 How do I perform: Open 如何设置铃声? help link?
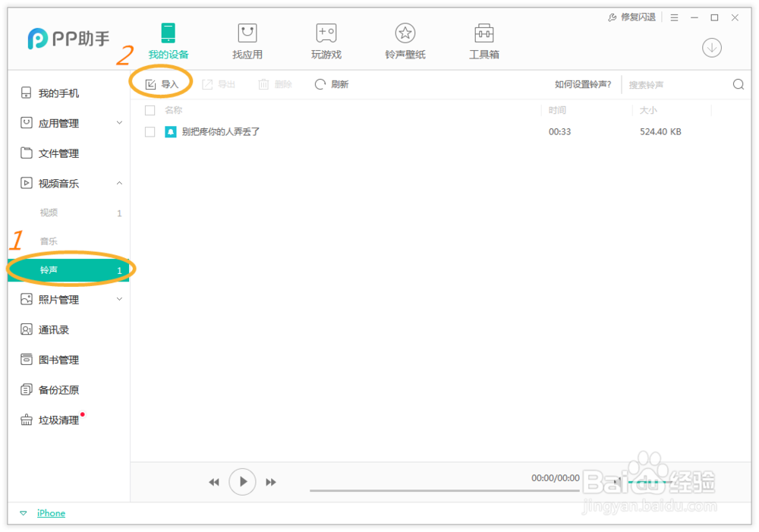click(x=583, y=84)
